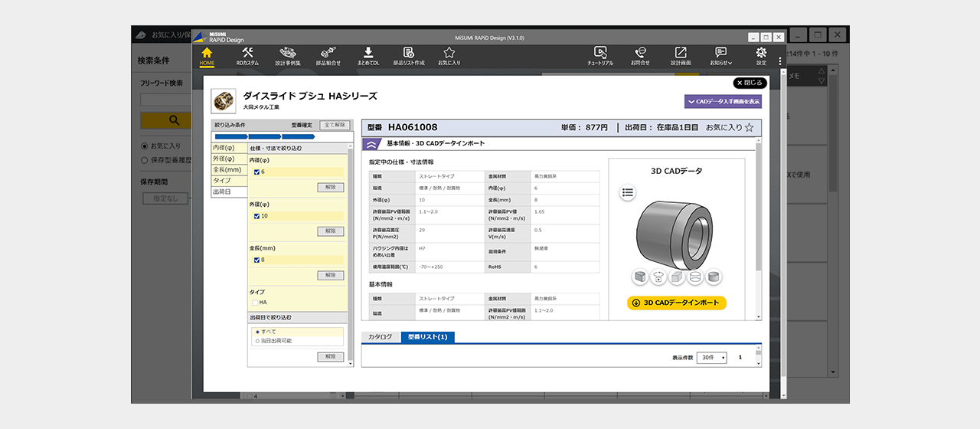The height and width of the screenshot is (429, 980).
Task: Add part to favorites with star icon
Action: [749, 127]
